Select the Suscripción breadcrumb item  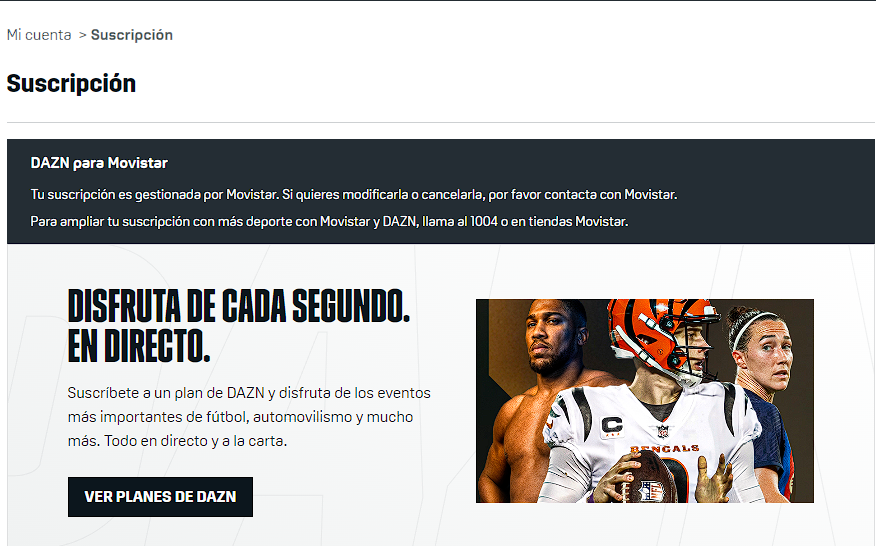[x=132, y=35]
